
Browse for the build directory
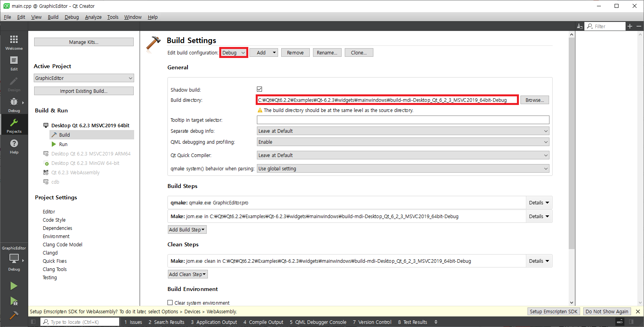pyautogui.click(x=535, y=100)
